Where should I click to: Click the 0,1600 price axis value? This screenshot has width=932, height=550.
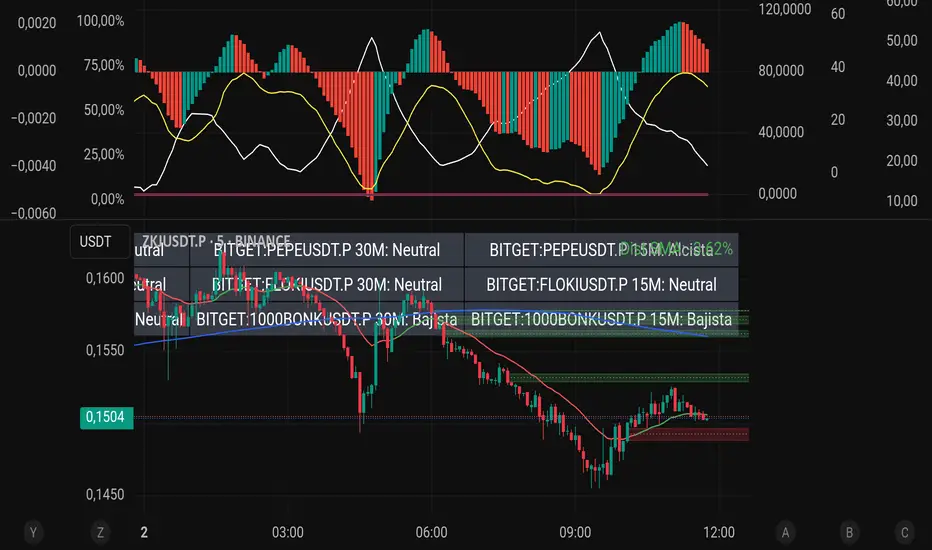(105, 278)
